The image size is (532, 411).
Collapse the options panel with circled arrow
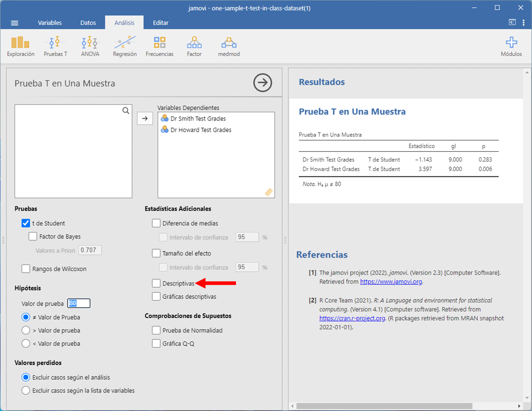(x=262, y=83)
